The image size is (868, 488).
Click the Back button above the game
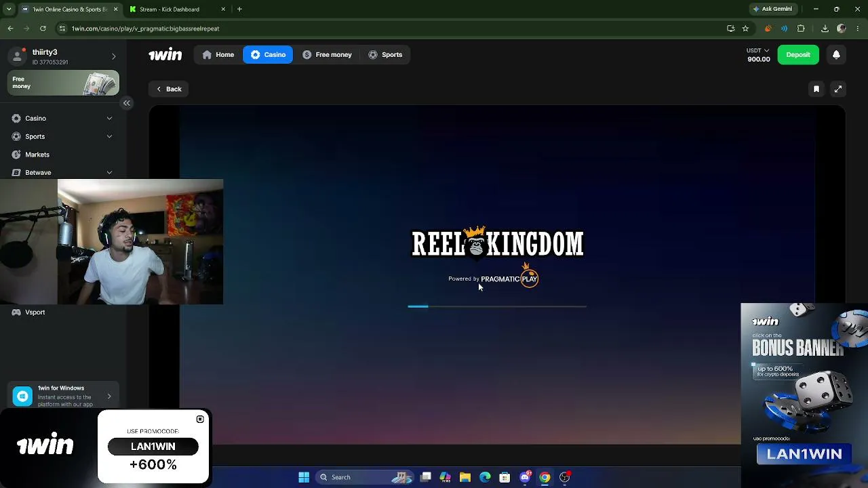[169, 89]
